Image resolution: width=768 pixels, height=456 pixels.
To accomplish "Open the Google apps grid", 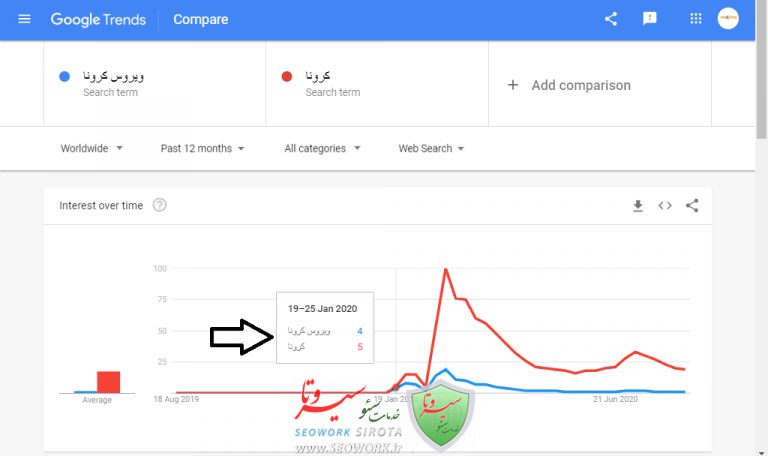I will click(696, 19).
